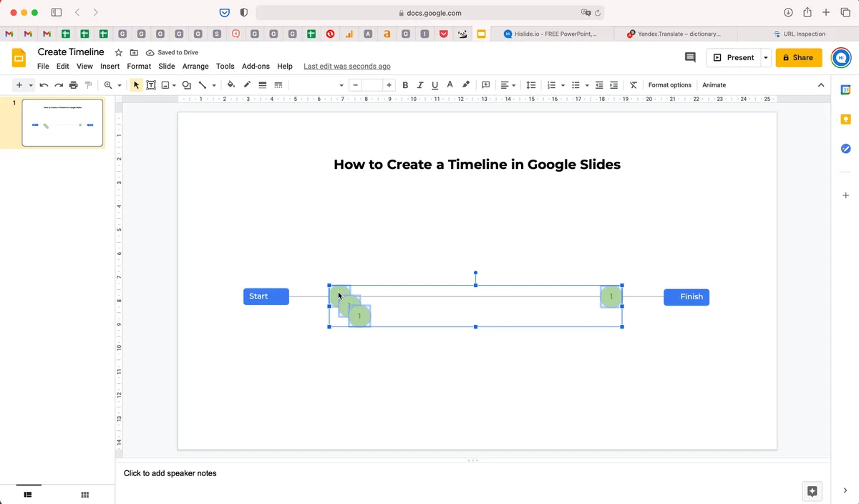This screenshot has width=859, height=504.
Task: Select the Line tool
Action: tap(203, 85)
